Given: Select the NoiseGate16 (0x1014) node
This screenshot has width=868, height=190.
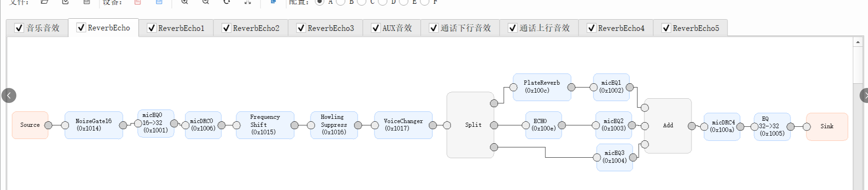Looking at the screenshot, I should 94,125.
